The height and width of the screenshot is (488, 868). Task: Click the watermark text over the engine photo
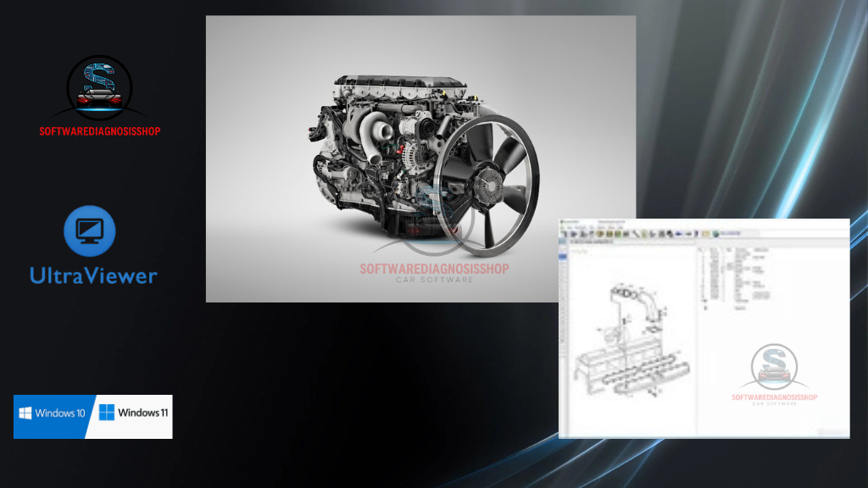click(421, 269)
